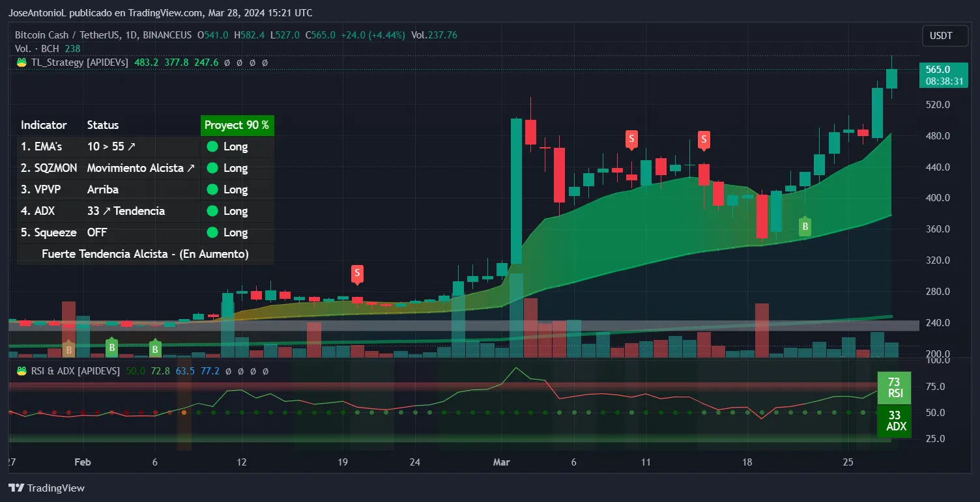Screen dimensions: 980x502
Task: Click the green Long dot in EMA's row
Action: coord(212,146)
